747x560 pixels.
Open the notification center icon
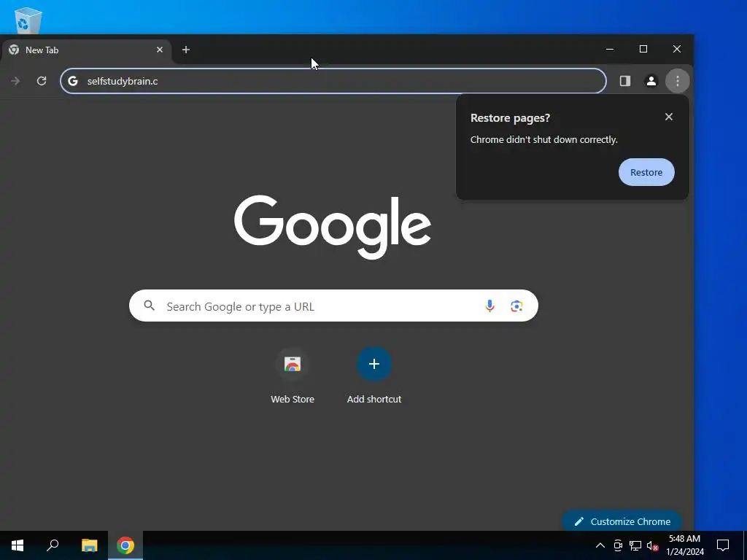(x=723, y=545)
